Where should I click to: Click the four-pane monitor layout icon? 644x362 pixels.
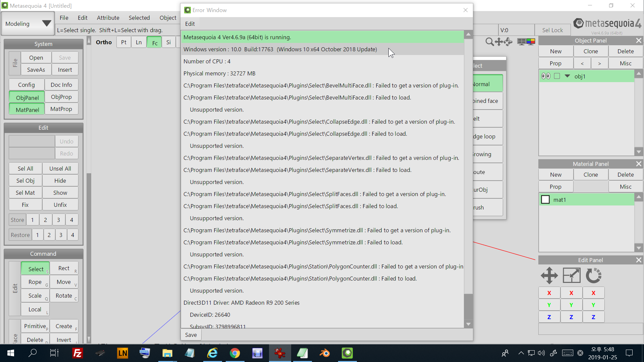(x=521, y=42)
